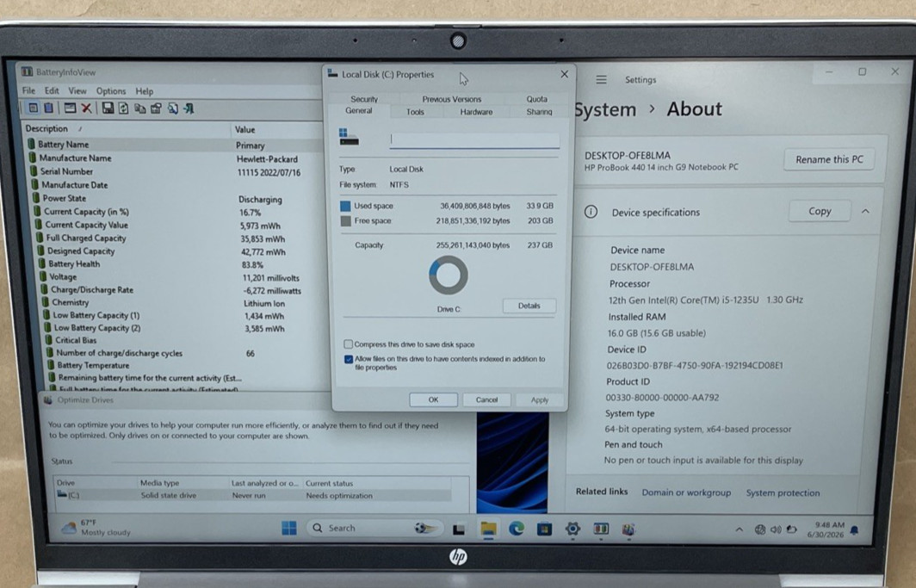Click Battery Information view icon in BatteryInfoView toolbar
This screenshot has height=588, width=916.
[x=34, y=108]
